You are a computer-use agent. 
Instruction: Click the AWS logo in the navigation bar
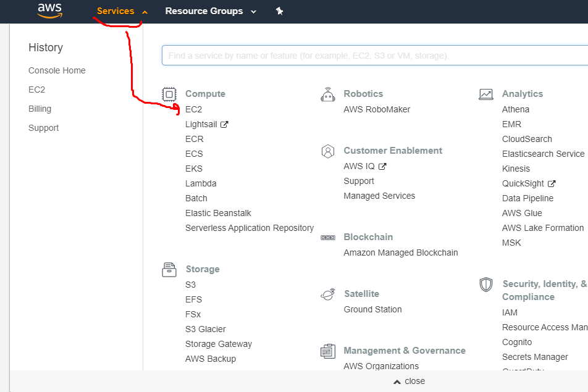49,10
